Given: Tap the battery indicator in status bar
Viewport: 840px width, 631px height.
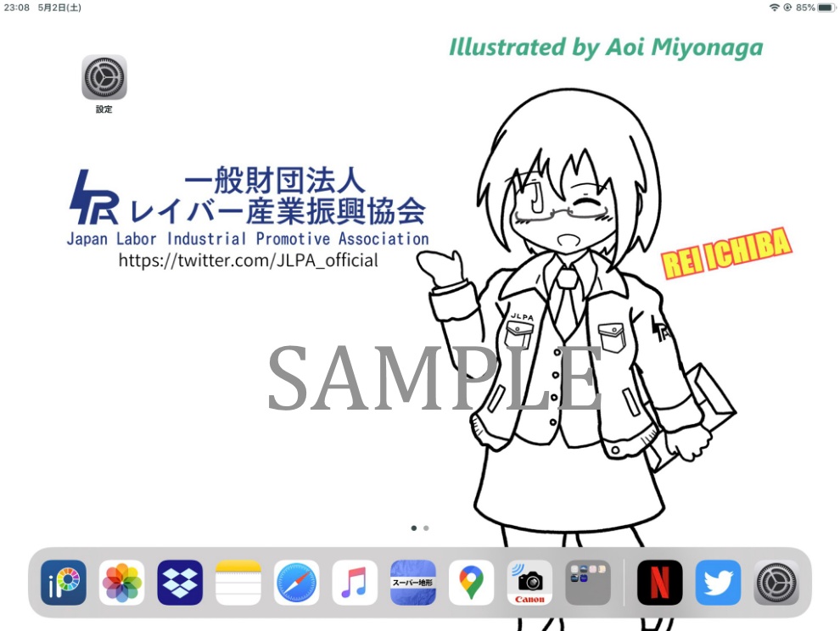Looking at the screenshot, I should pyautogui.click(x=826, y=8).
